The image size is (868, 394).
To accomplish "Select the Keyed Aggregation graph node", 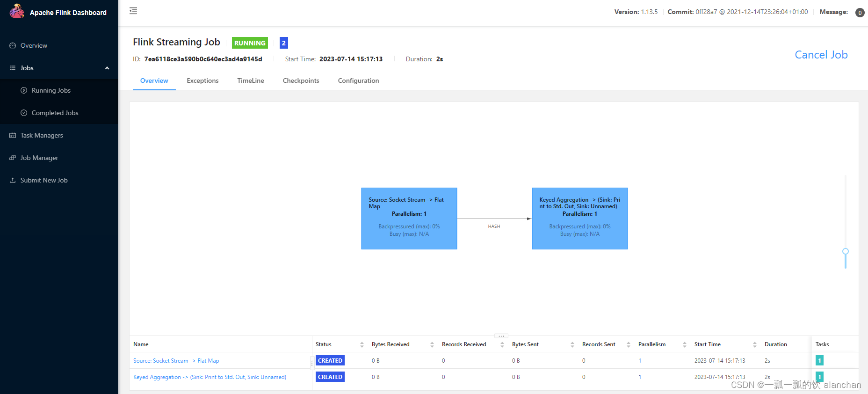I will (x=580, y=219).
